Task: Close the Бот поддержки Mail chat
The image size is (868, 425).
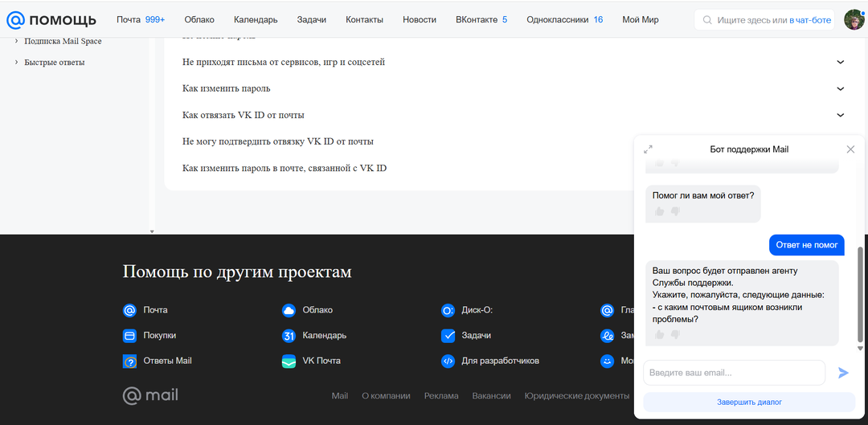Action: tap(851, 149)
